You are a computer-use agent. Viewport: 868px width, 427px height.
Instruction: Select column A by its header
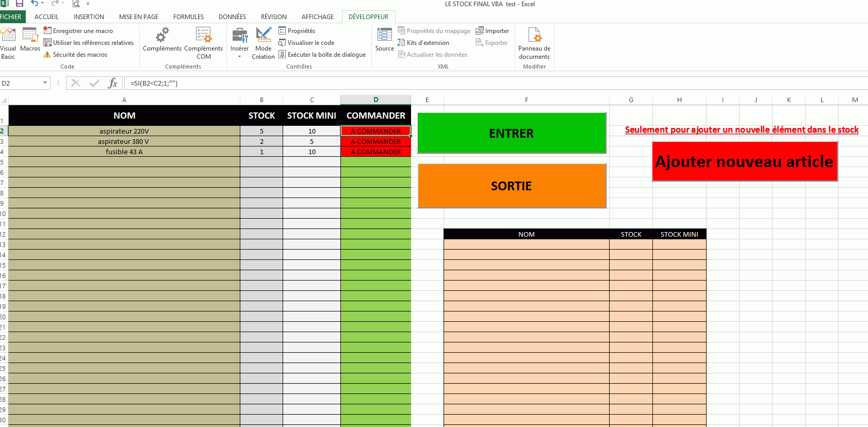pos(124,100)
